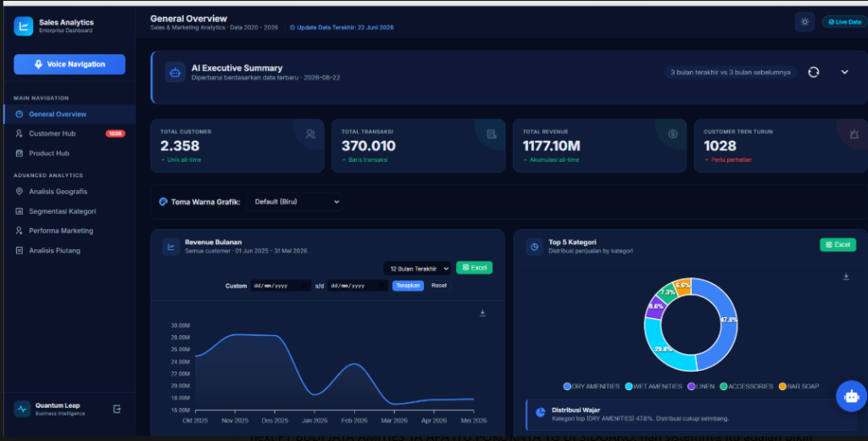The width and height of the screenshot is (868, 441).
Task: Go to Product Hub
Action: [x=70, y=154]
